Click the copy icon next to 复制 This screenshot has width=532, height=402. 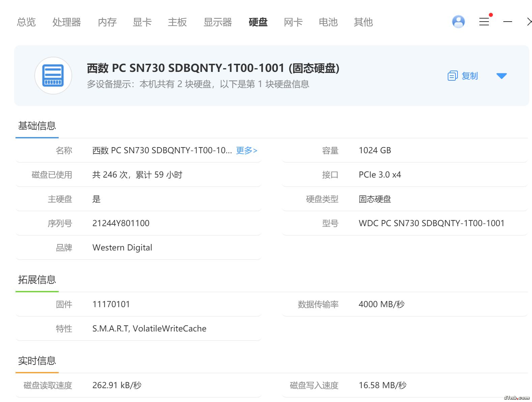[452, 76]
